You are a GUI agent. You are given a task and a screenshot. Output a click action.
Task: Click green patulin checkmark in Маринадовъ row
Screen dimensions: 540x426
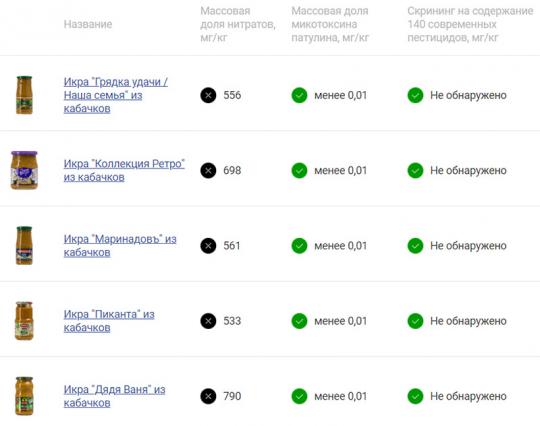pyautogui.click(x=299, y=246)
